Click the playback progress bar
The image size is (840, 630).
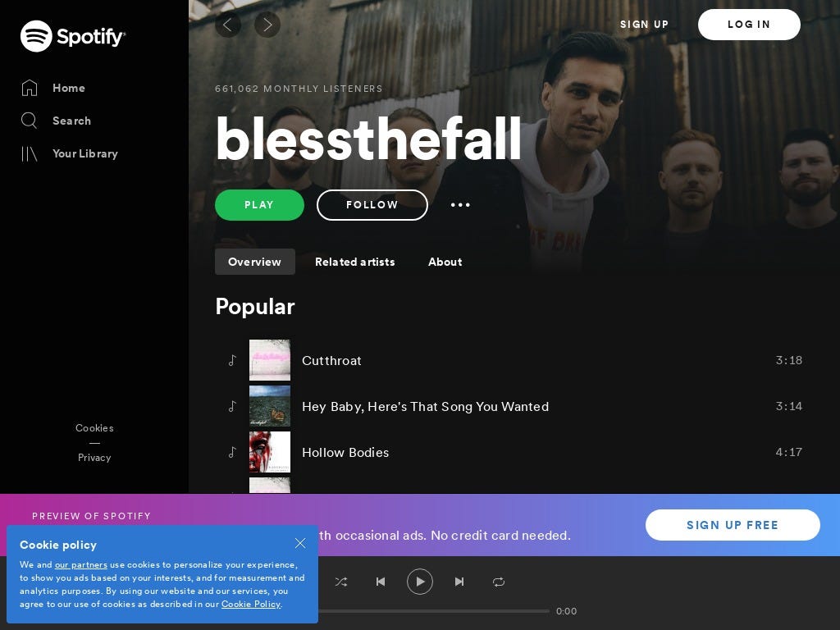click(434, 610)
